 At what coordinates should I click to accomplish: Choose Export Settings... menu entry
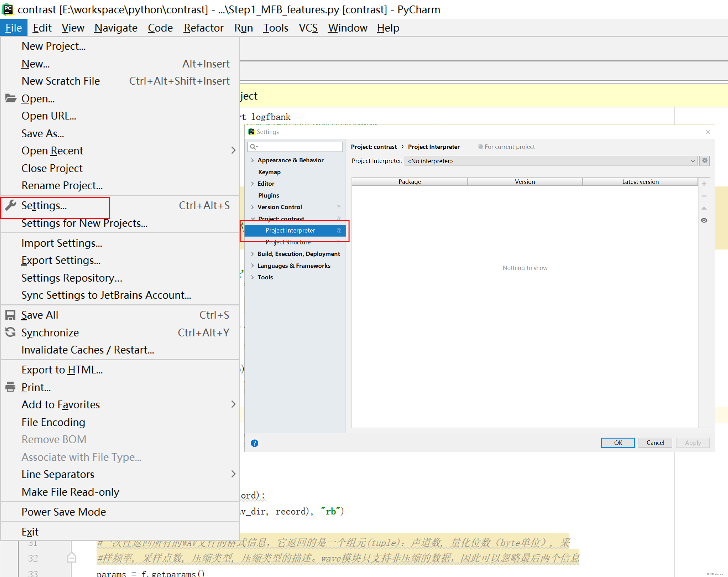[x=120, y=261]
